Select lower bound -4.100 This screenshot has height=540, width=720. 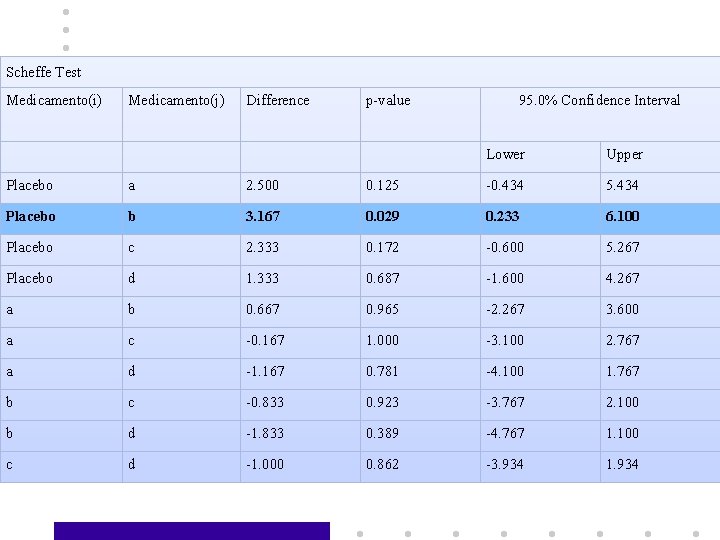[x=505, y=371]
